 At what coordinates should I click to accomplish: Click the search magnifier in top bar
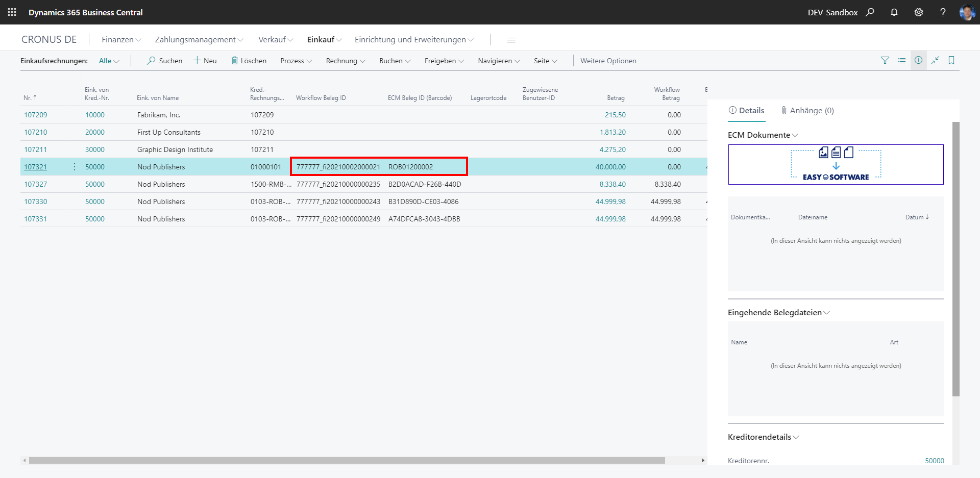[870, 12]
